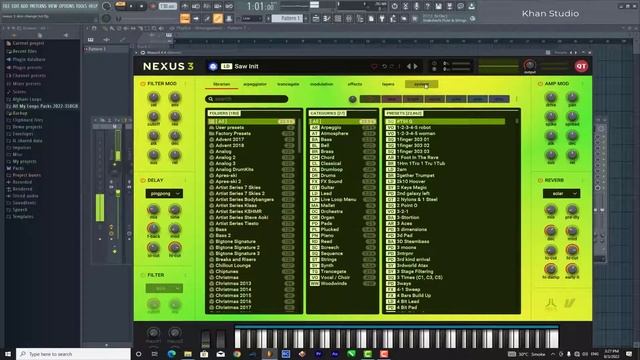Click the first color tag swatch
Viewport: 640px width, 360px height.
tap(369, 99)
